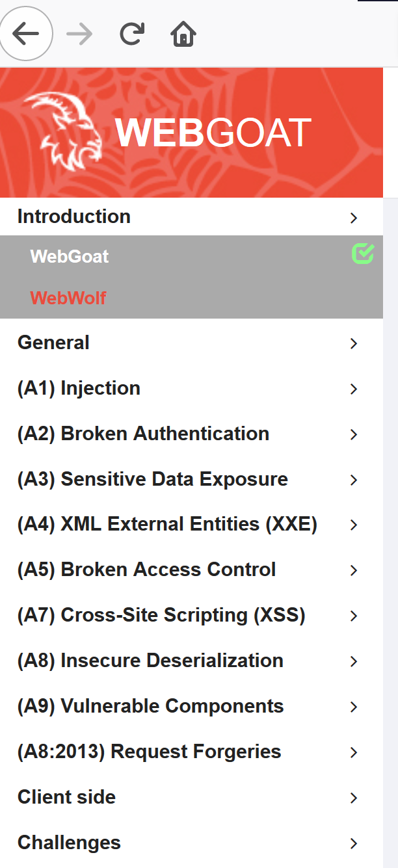Screen dimensions: 398x868
Task: Select (A2) Broken Authentication
Action: (x=143, y=434)
